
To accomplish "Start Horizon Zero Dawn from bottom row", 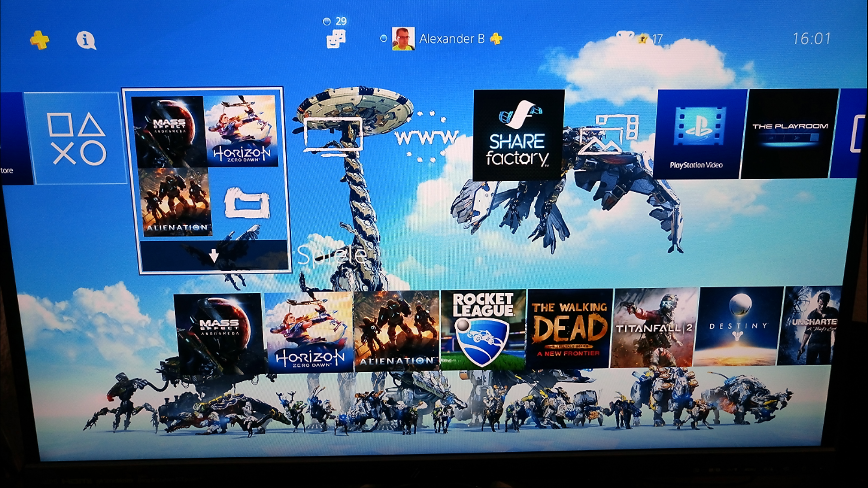I will 309,332.
